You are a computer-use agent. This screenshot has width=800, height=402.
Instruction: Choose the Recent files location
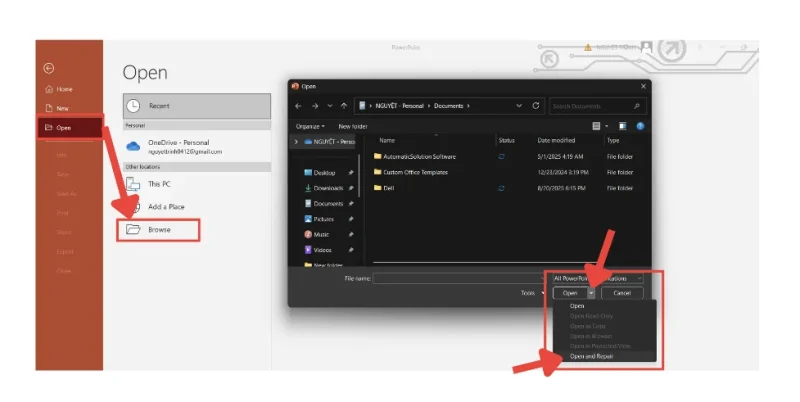click(196, 106)
